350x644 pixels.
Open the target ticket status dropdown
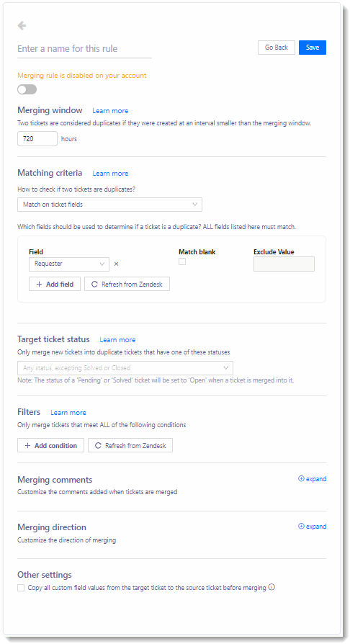coord(125,368)
